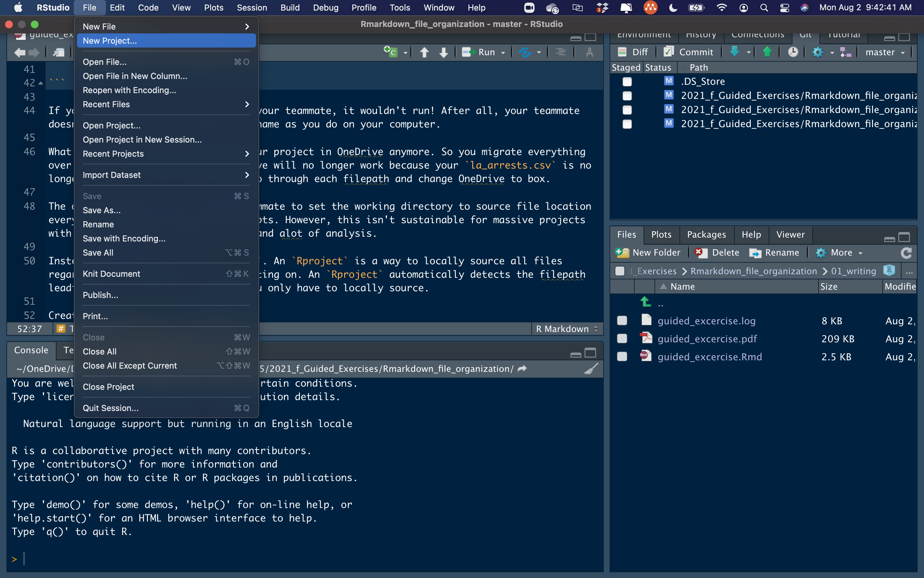Open the Session menu in the menu bar
The height and width of the screenshot is (578, 924).
coord(252,8)
